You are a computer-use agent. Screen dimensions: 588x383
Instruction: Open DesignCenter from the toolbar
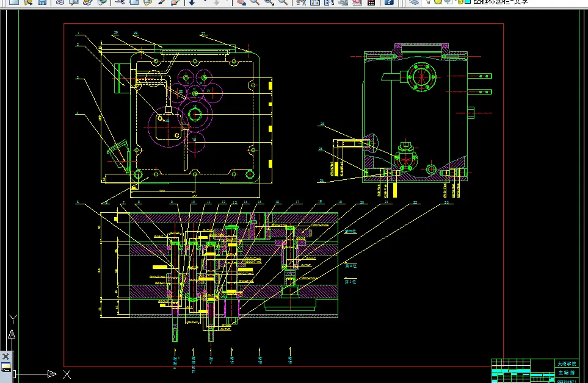click(315, 2)
